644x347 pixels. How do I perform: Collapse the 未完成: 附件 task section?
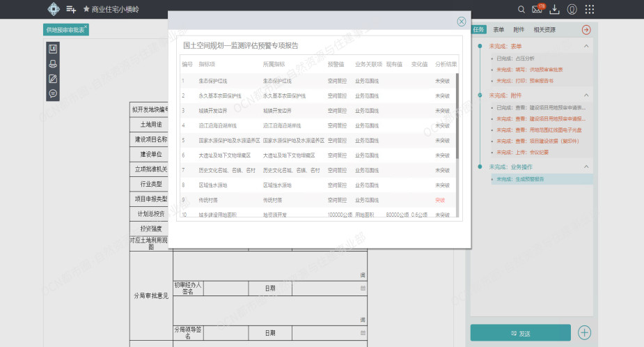point(586,95)
